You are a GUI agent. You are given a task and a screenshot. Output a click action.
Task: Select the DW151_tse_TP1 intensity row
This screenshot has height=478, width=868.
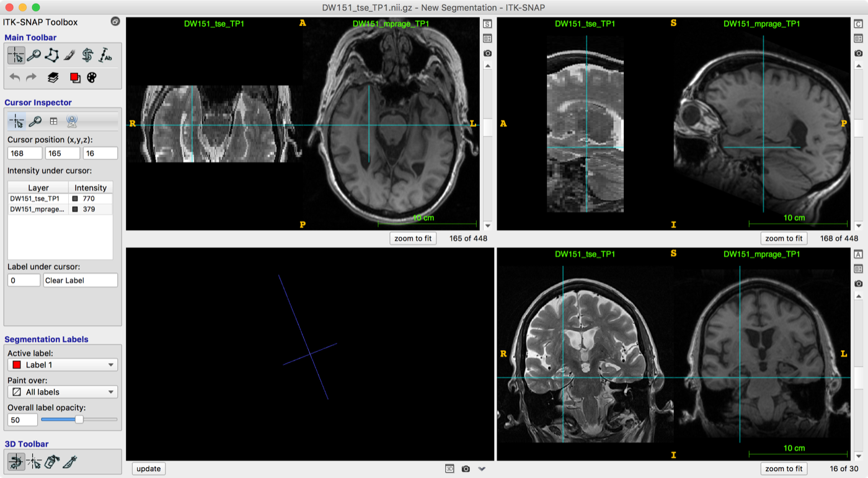(x=60, y=198)
